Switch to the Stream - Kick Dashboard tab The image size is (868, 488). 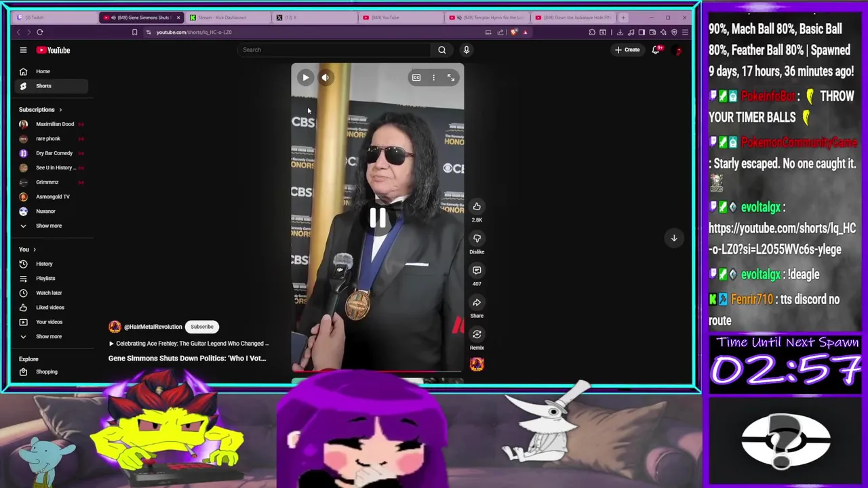(227, 18)
